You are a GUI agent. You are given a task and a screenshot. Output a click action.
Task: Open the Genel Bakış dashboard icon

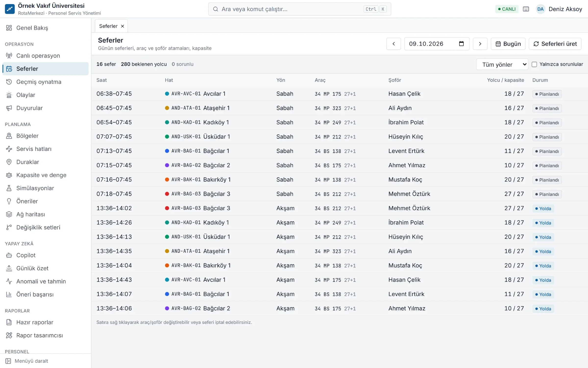(x=9, y=28)
